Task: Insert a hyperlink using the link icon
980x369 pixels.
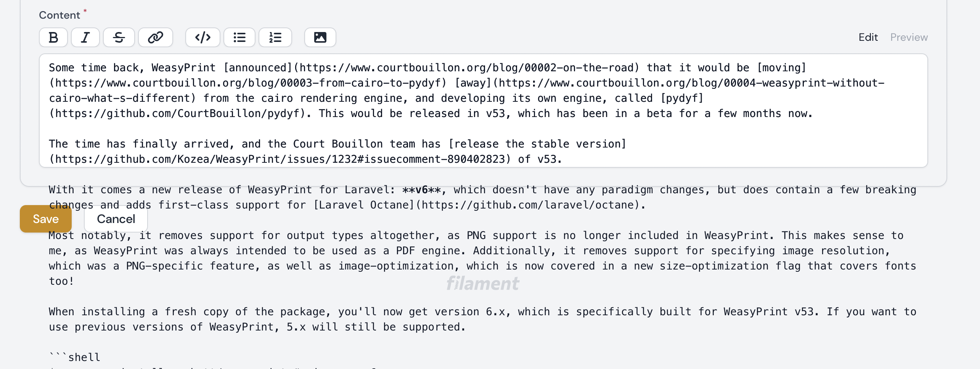Action: (156, 37)
